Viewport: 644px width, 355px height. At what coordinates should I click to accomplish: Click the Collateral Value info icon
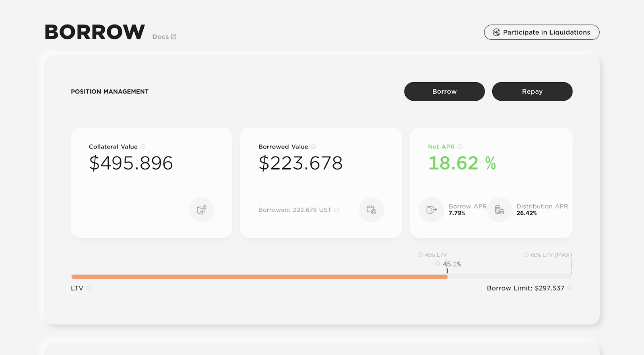click(x=143, y=147)
